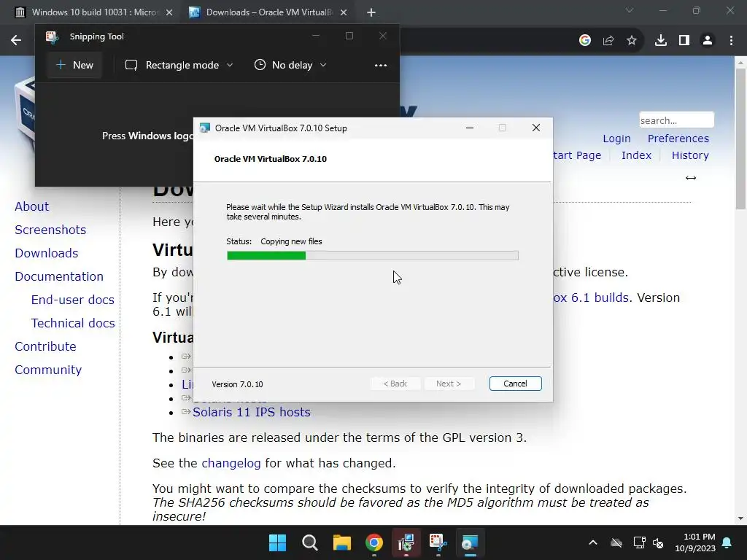Open Solaris 11 IPS hosts link
Screen dimensions: 747x560
[252, 413]
